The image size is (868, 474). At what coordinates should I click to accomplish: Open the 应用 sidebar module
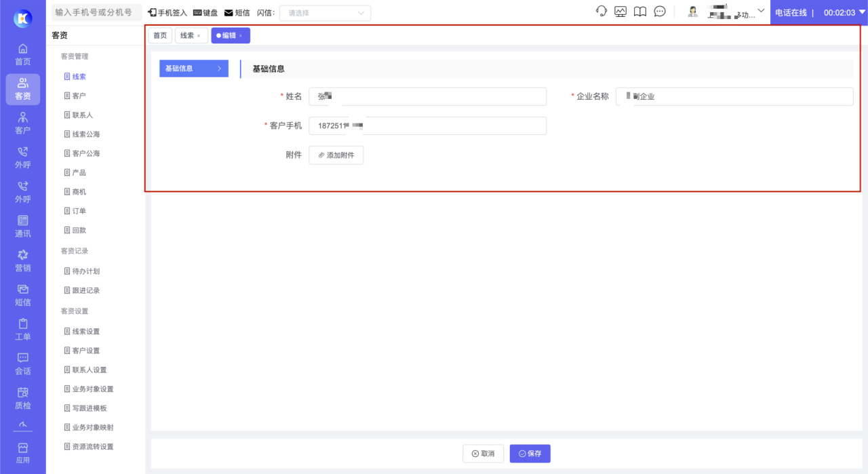(22, 453)
